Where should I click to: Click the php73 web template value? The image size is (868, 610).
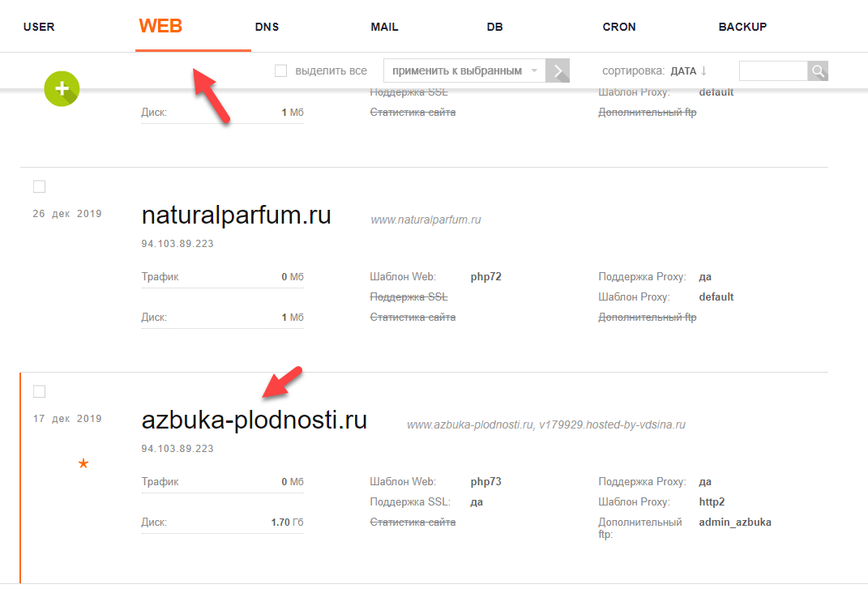coord(486,481)
